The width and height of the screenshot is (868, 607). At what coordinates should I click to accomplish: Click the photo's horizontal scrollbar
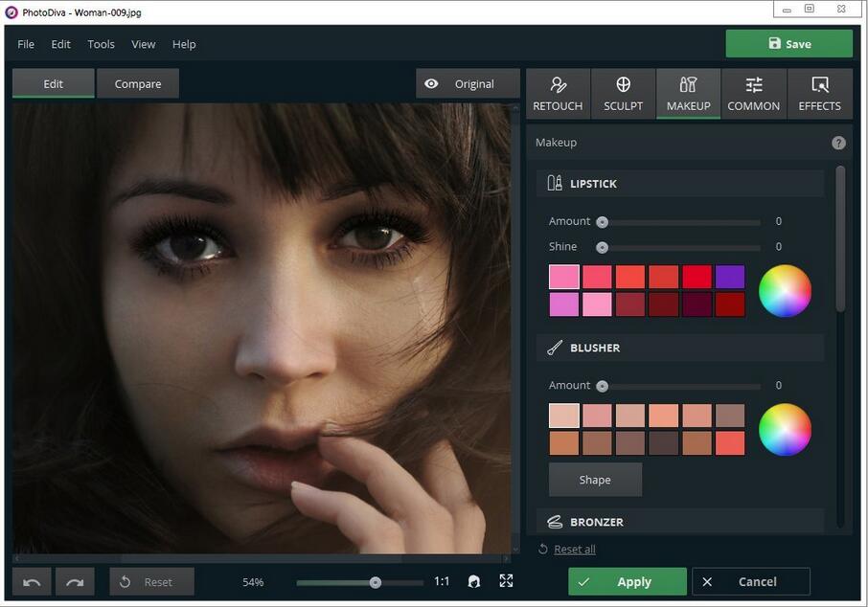pyautogui.click(x=262, y=559)
